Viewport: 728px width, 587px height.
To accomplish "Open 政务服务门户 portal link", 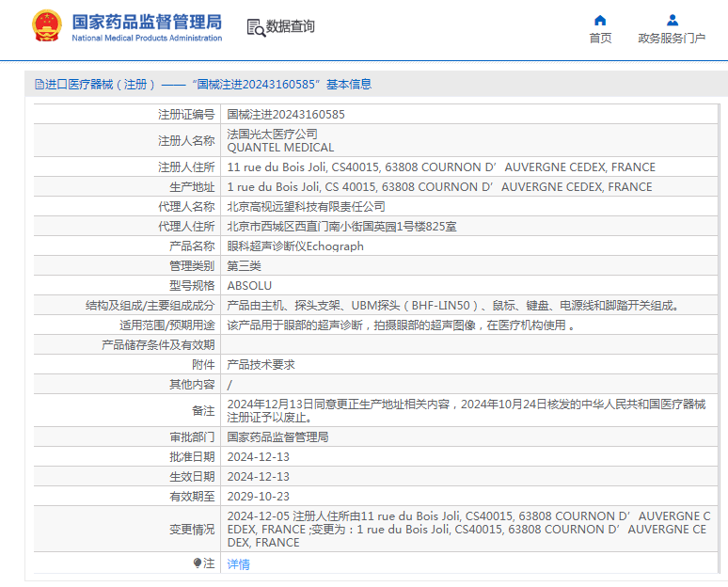I will (672, 38).
